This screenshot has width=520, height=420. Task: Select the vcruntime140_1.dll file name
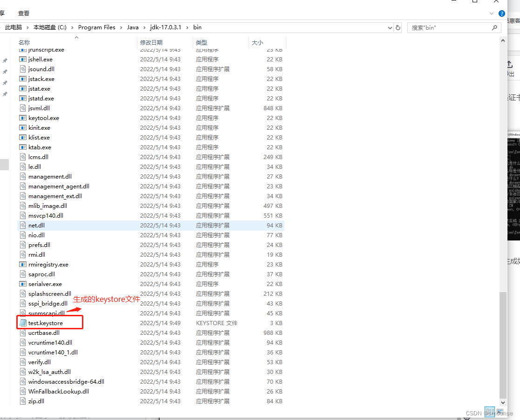coord(53,353)
